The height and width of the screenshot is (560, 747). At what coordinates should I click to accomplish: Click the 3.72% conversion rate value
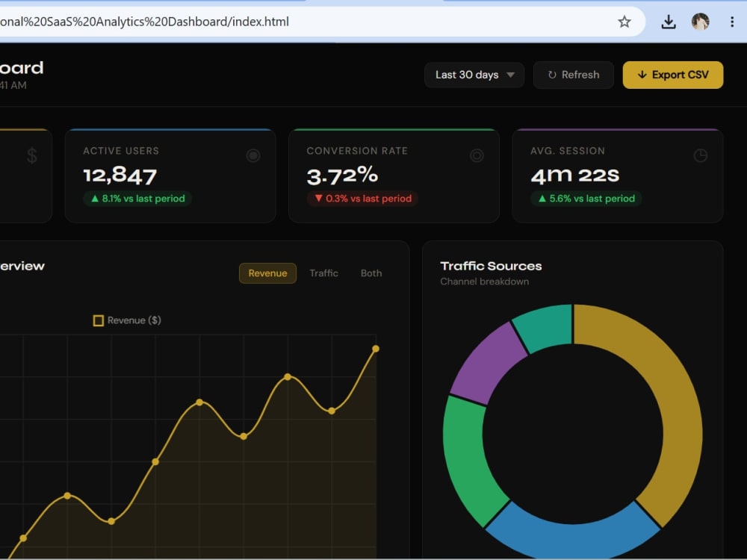pyautogui.click(x=342, y=175)
